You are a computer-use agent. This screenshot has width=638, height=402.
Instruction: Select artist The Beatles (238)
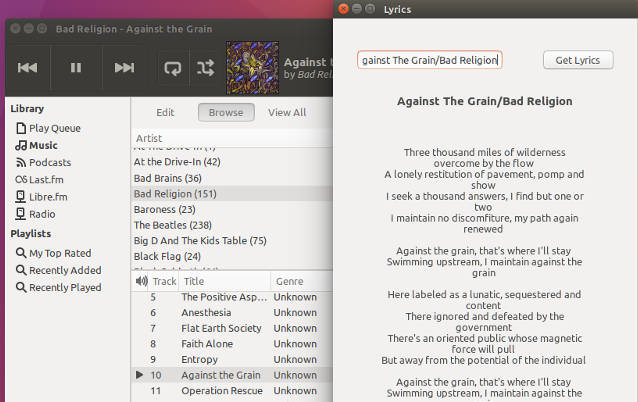[232, 225]
